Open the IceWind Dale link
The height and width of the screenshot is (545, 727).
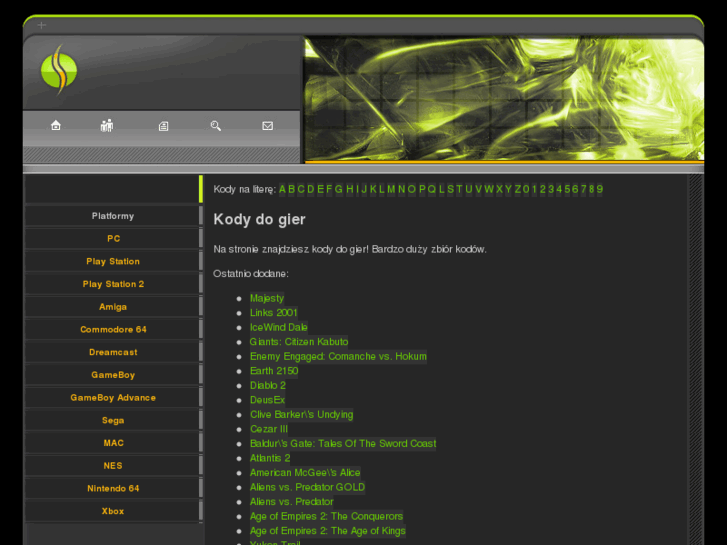coord(279,327)
